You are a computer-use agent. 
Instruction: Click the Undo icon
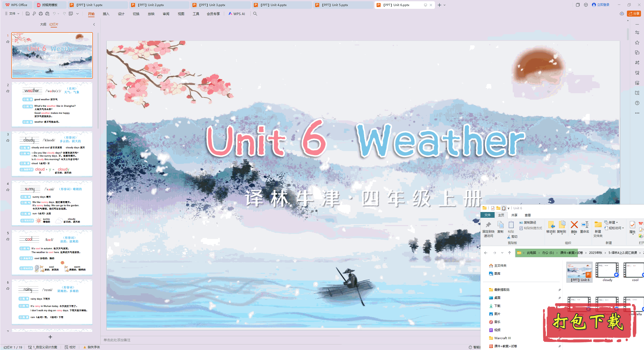pyautogui.click(x=54, y=14)
